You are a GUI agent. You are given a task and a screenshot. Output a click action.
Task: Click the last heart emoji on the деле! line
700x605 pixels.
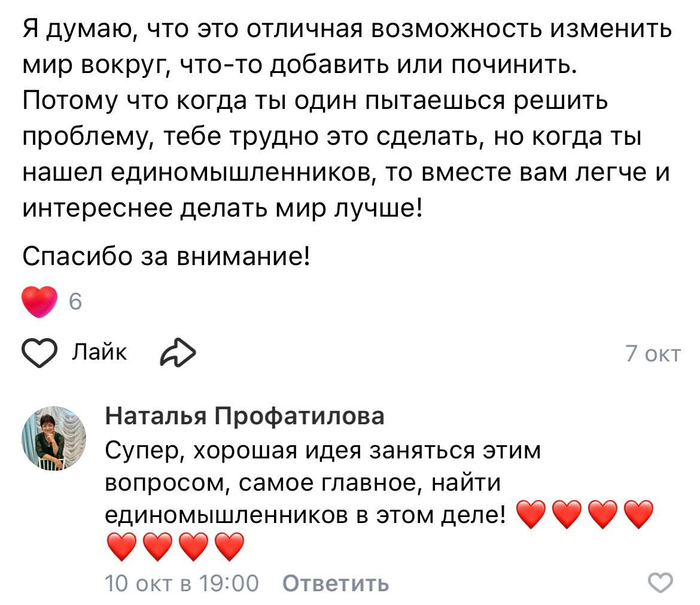[638, 515]
